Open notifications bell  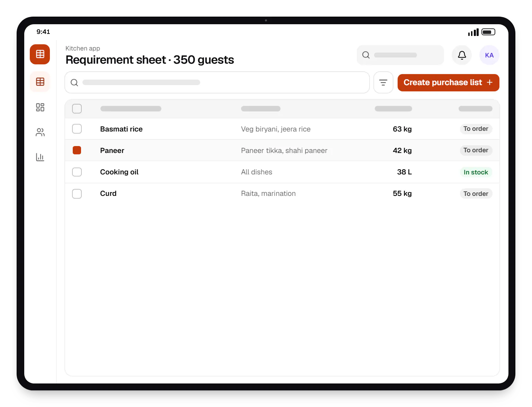462,55
